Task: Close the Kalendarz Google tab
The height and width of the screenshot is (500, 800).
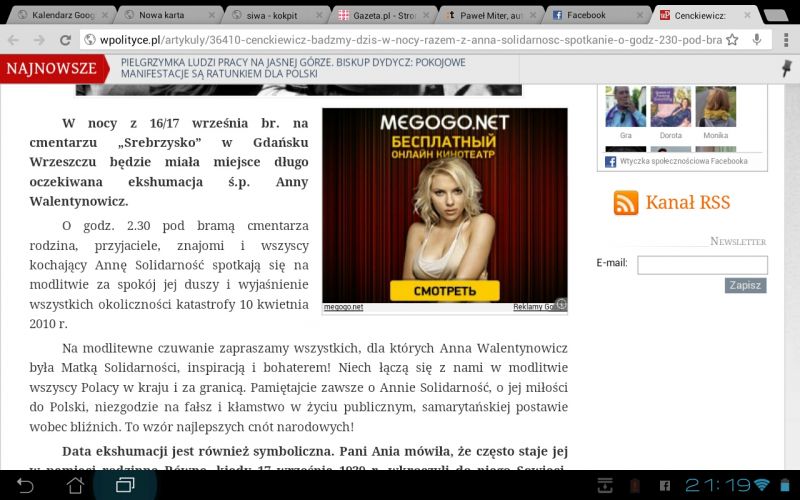Action: 105,15
